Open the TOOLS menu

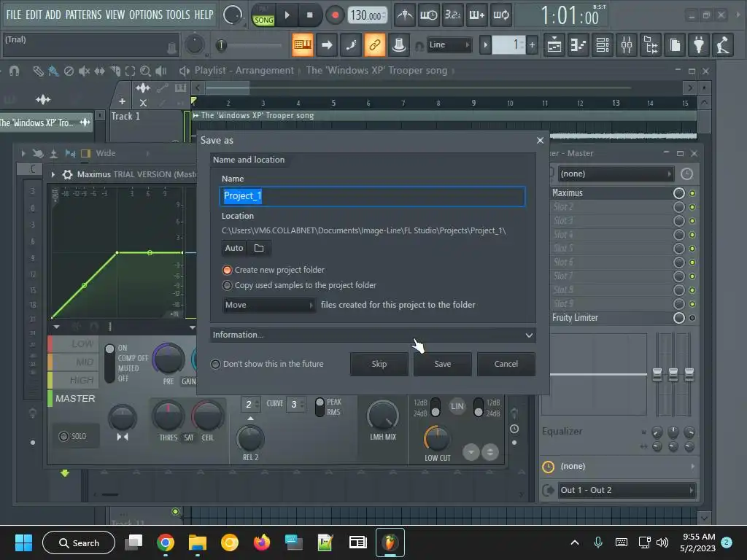coord(178,15)
